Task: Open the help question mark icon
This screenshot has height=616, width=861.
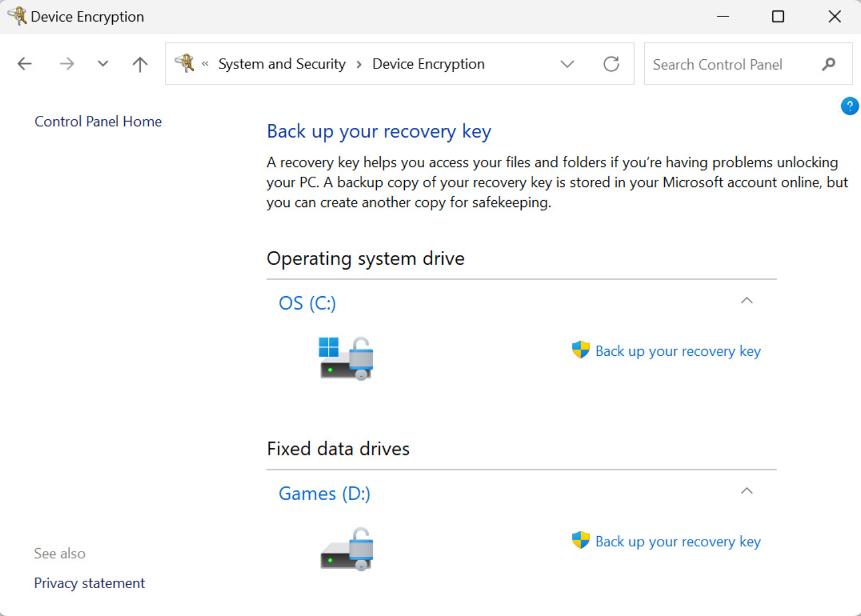Action: (x=849, y=106)
